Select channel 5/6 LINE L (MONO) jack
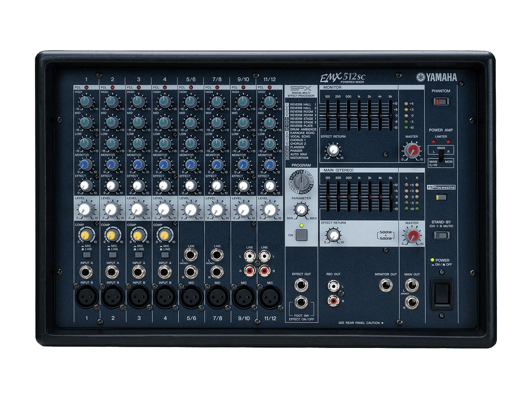 point(191,254)
